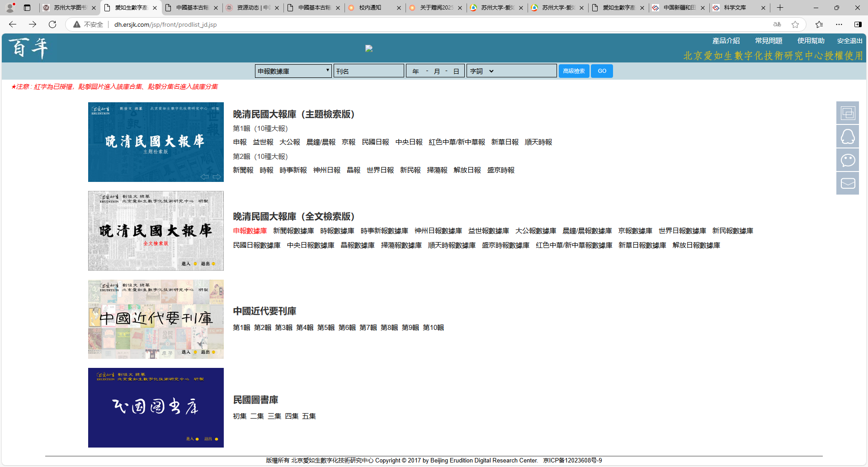Switch to the 资源动态 tab

pos(253,8)
